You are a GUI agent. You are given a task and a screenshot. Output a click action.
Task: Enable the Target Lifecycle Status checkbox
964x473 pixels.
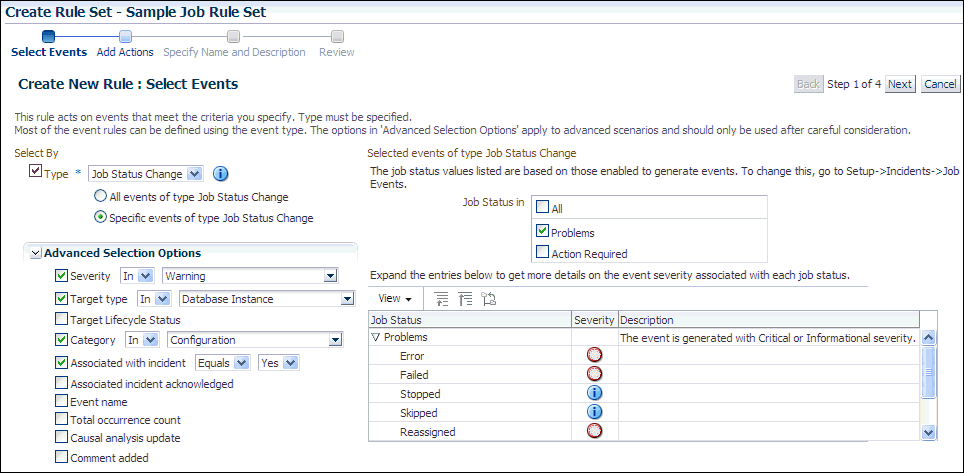pyautogui.click(x=61, y=319)
